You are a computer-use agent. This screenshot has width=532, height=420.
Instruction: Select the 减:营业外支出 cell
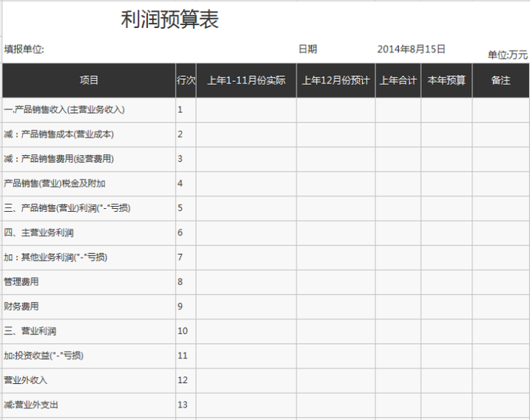click(x=89, y=404)
